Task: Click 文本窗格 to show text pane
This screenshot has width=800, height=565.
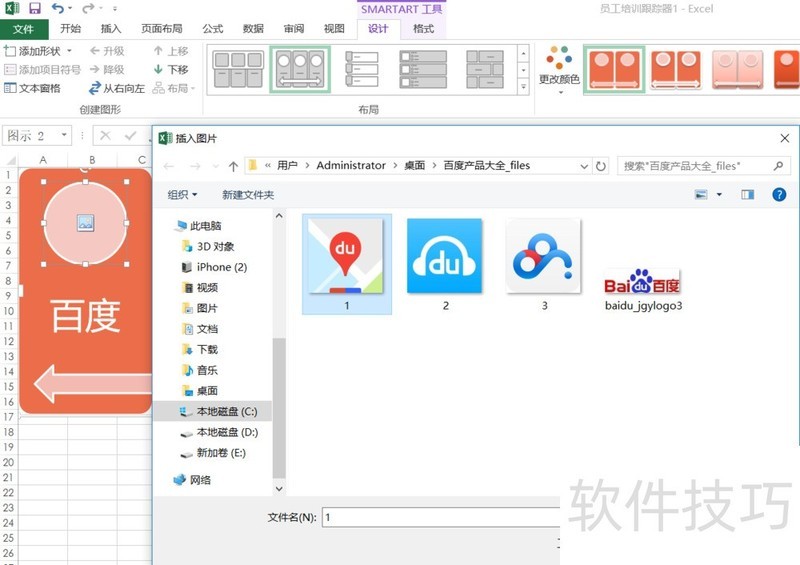Action: [33, 88]
